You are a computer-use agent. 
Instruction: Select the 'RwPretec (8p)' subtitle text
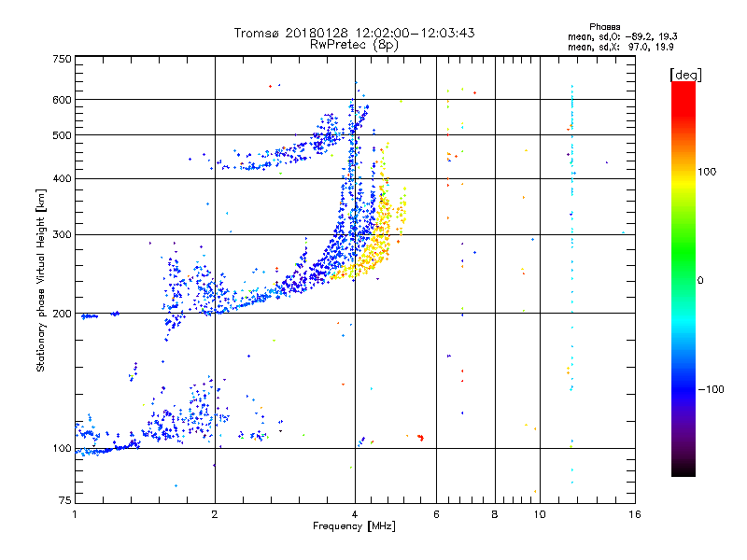pyautogui.click(x=354, y=45)
